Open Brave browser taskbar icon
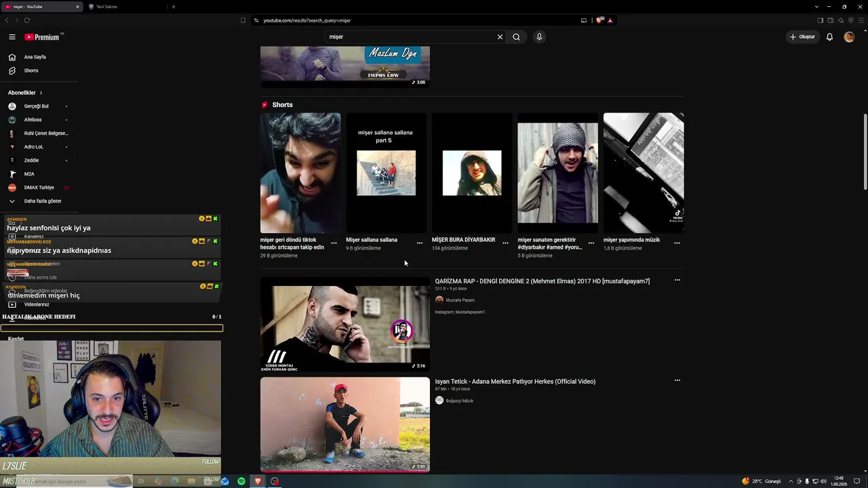The height and width of the screenshot is (488, 868). click(258, 481)
